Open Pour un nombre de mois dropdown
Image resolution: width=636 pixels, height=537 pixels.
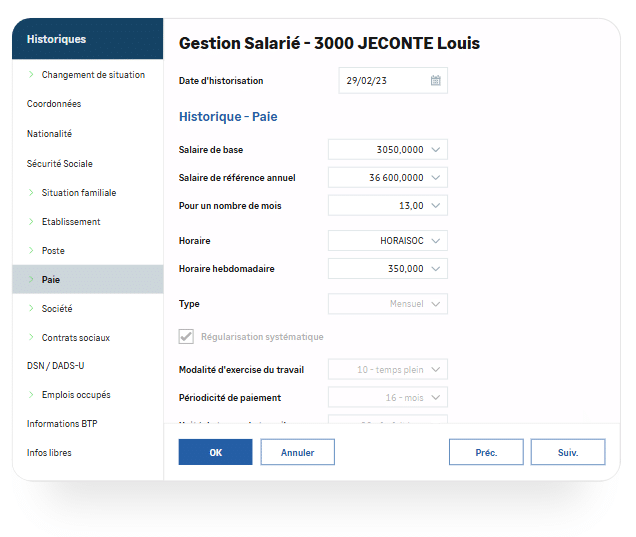coord(436,206)
